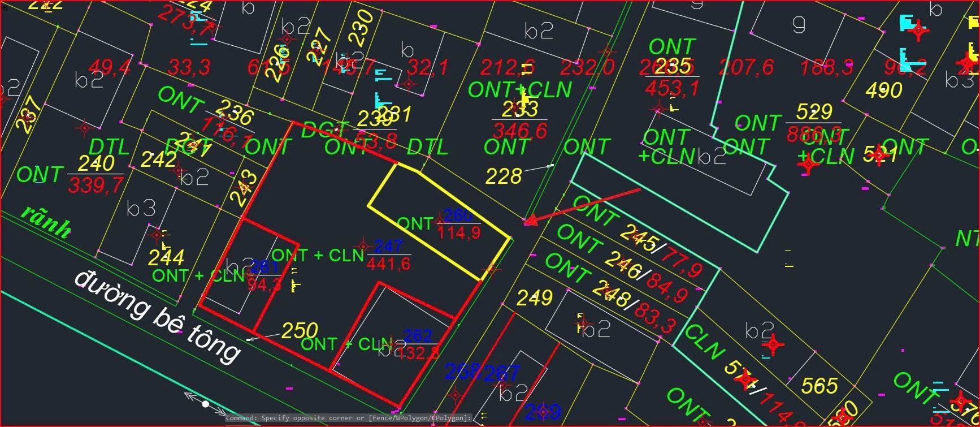This screenshot has height=427, width=980.
Task: Select the blue parcel number 262
Action: [418, 335]
